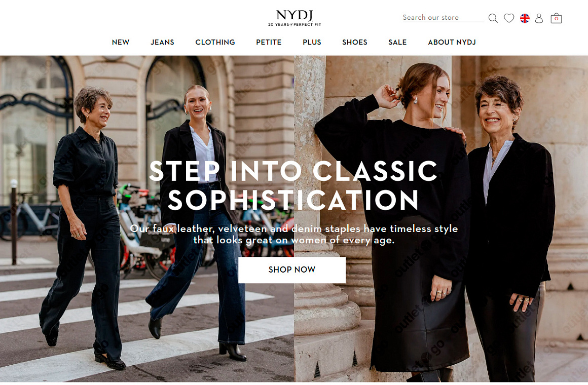Open the shopping bag cart icon
The image size is (588, 385).
[x=556, y=18]
